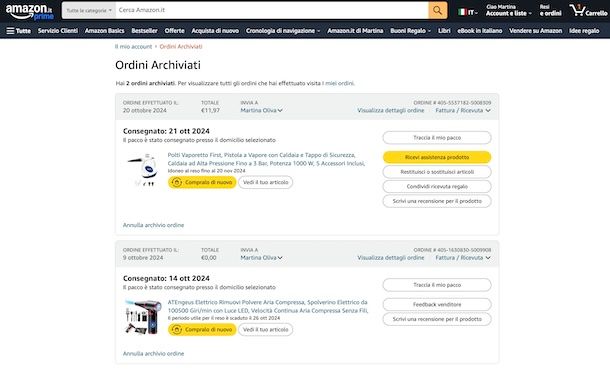Open Vendere su Amazon nav item
Screen dimensions: 610x375
coord(535,31)
